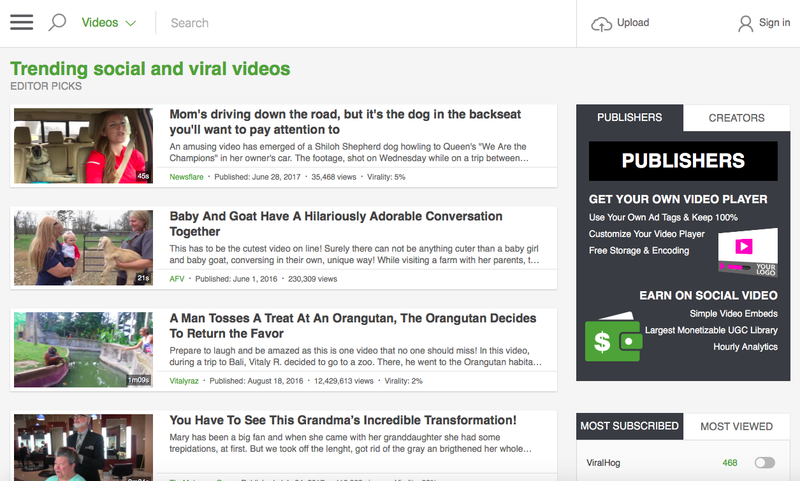Toggle the ViralHog subscribe switch
This screenshot has width=800, height=481.
click(765, 463)
